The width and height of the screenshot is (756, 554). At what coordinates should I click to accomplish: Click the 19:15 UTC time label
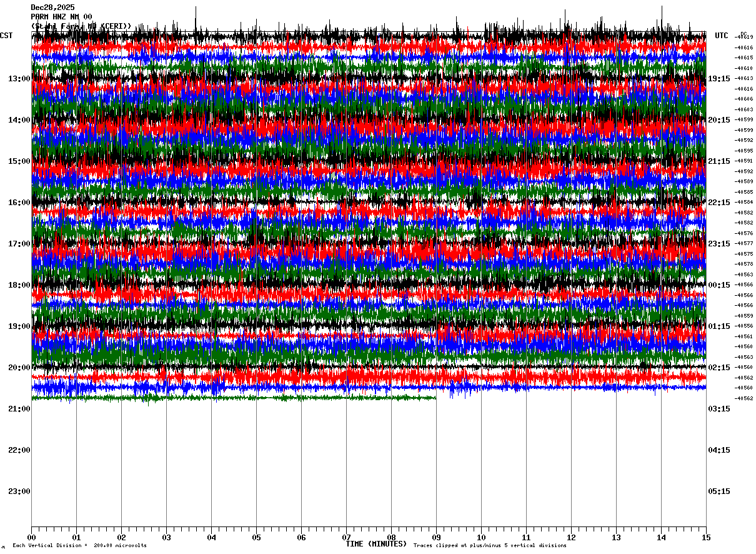(719, 79)
